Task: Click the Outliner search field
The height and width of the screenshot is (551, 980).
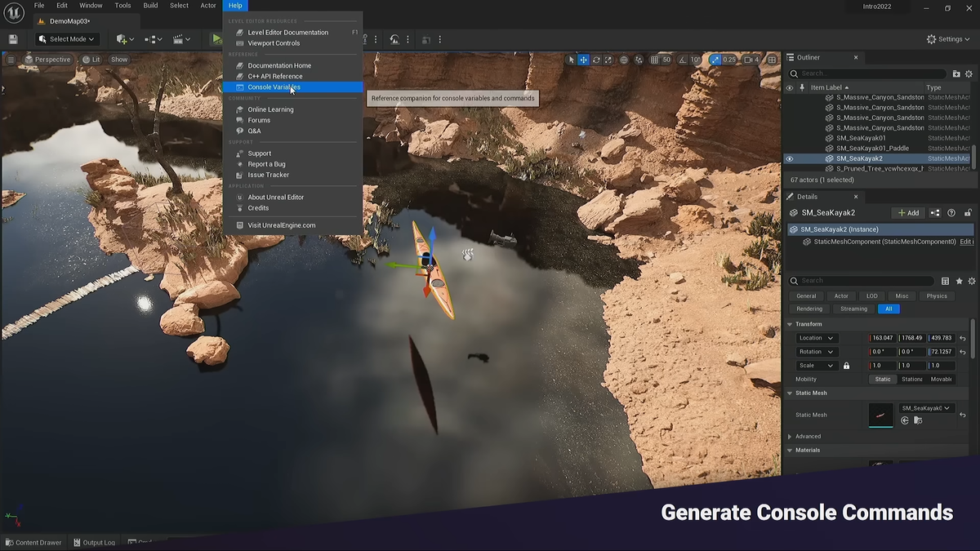Action: click(x=866, y=73)
